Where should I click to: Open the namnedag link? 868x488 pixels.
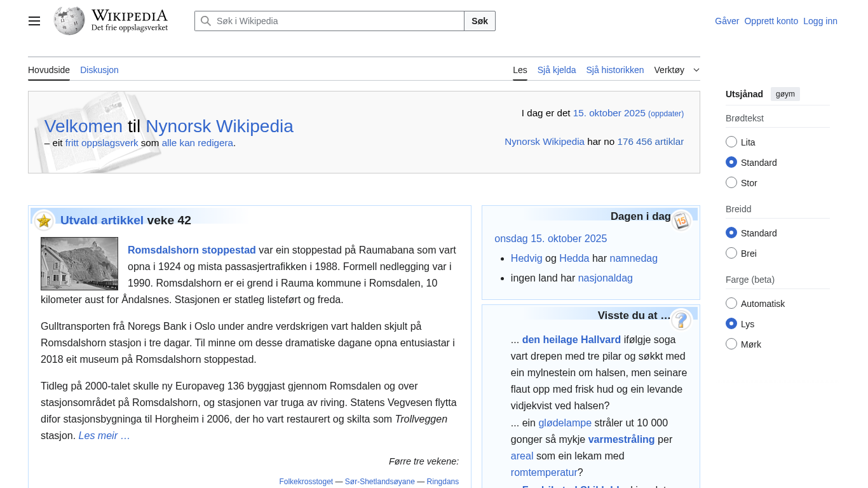tap(634, 259)
